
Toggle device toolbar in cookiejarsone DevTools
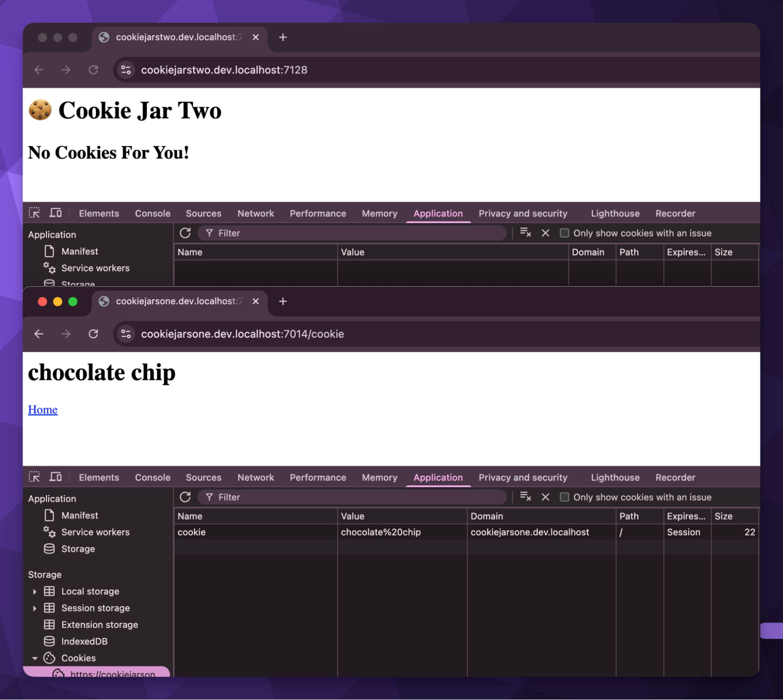click(56, 477)
